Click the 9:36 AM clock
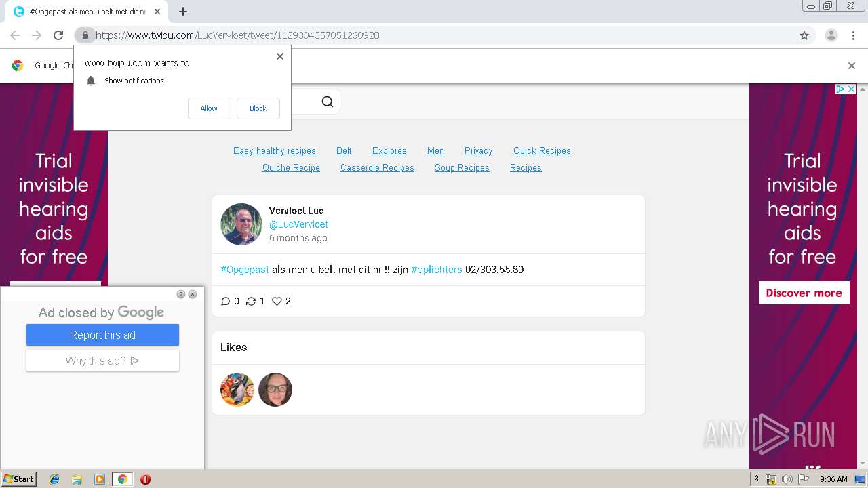 click(833, 479)
